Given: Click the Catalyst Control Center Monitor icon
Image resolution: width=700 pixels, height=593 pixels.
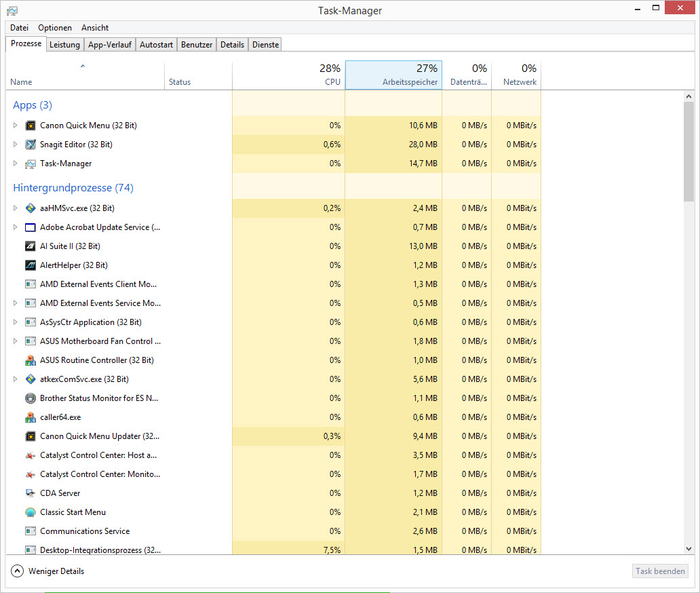Looking at the screenshot, I should click(x=31, y=474).
